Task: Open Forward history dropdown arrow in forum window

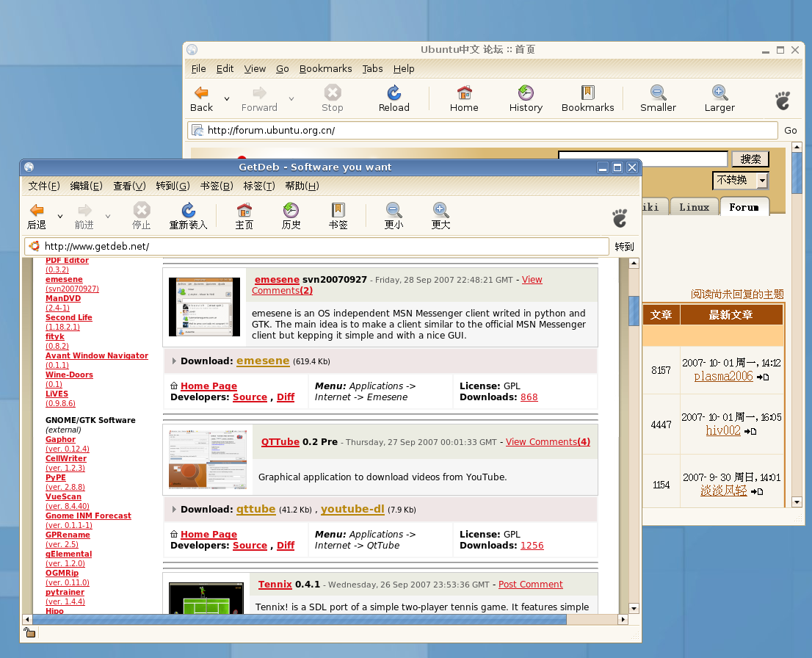Action: coord(291,98)
